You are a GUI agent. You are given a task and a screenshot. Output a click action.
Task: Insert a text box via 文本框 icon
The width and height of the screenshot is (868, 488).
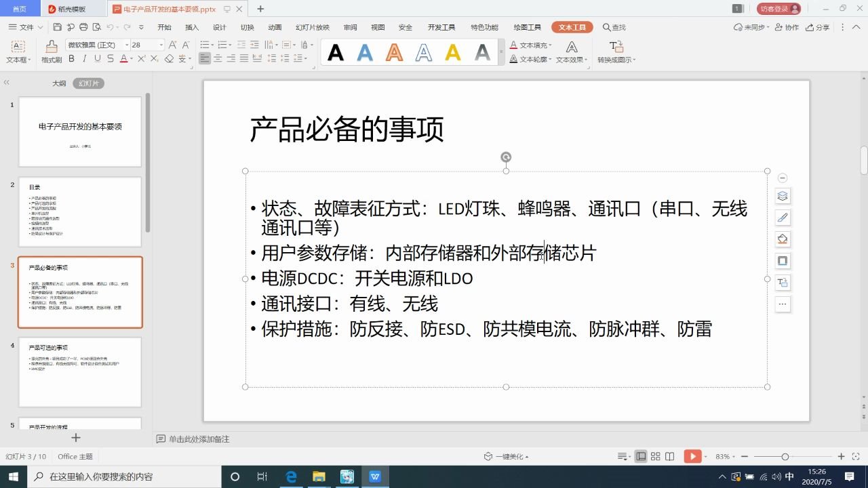click(x=18, y=46)
